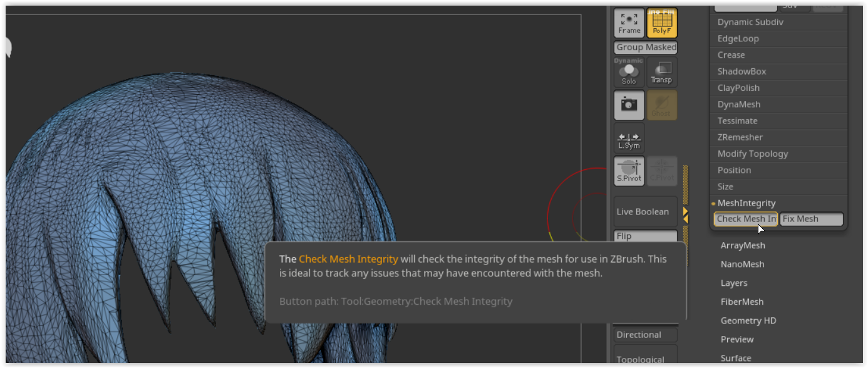868x368 pixels.
Task: Open the Geometry HD subpalette
Action: pyautogui.click(x=748, y=320)
